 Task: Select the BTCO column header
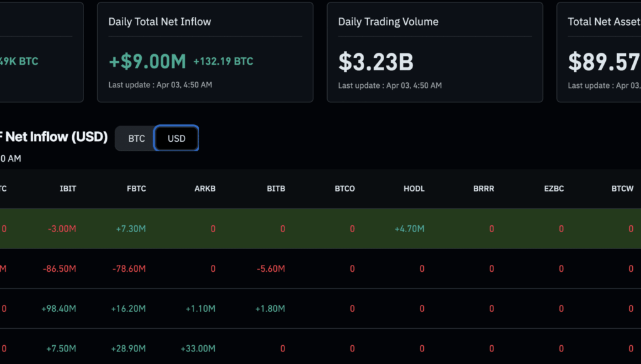coord(345,188)
